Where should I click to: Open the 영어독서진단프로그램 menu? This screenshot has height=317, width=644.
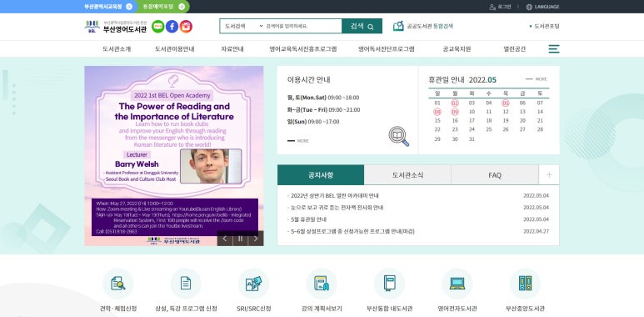click(x=386, y=49)
